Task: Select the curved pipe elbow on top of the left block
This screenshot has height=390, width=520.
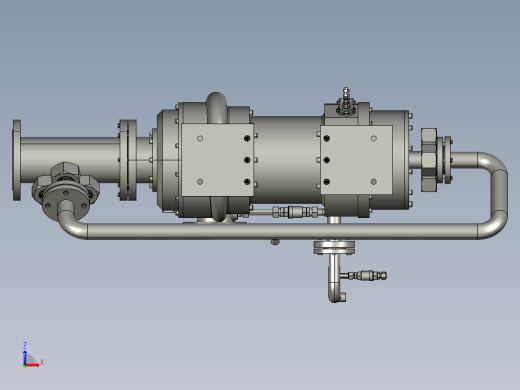Action: pyautogui.click(x=216, y=107)
